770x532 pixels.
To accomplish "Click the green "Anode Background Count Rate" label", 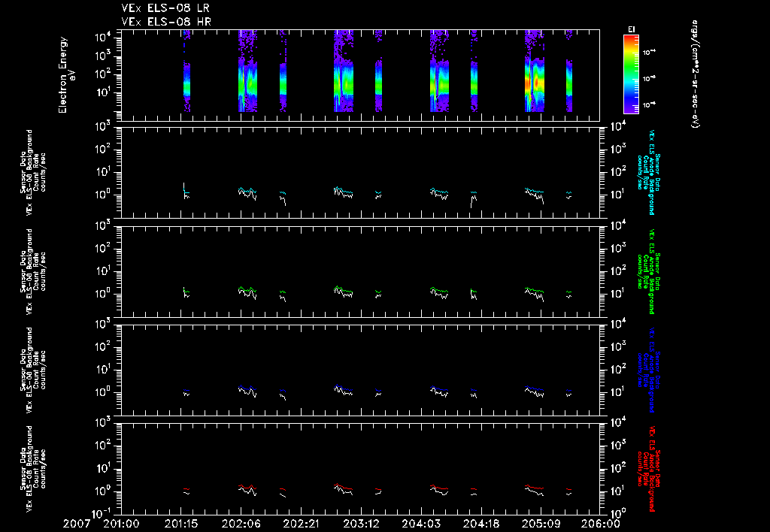I will point(649,271).
